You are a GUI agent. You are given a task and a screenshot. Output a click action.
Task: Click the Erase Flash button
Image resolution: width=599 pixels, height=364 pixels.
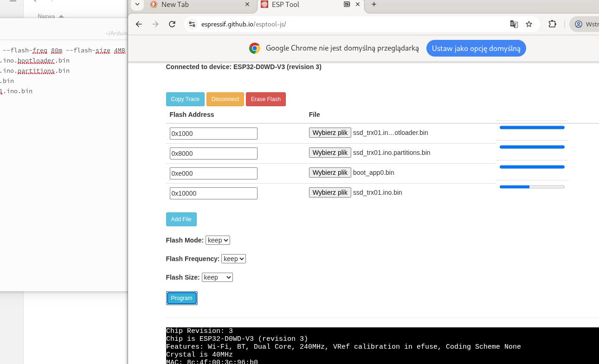[x=266, y=99]
